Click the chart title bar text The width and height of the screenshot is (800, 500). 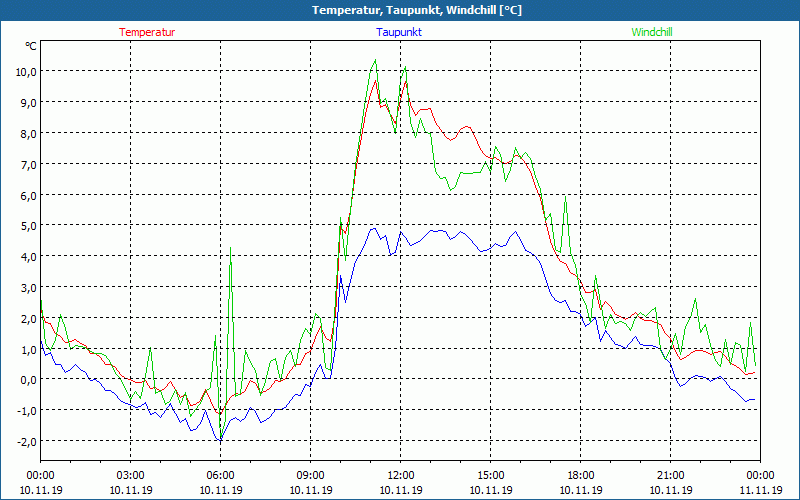tap(400, 10)
